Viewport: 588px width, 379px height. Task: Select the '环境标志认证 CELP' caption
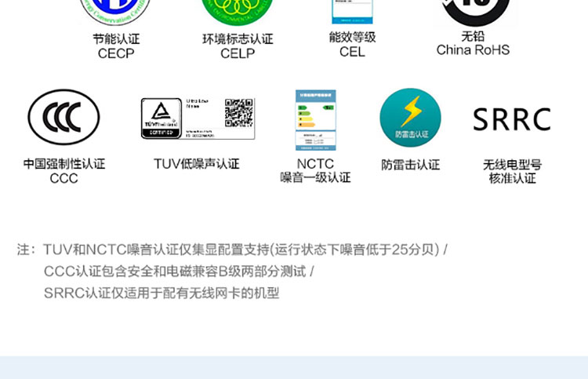click(238, 46)
